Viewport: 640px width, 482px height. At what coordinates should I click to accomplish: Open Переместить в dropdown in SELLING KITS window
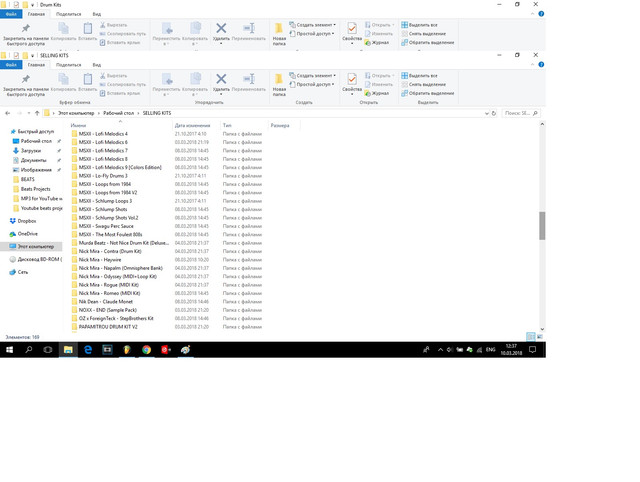166,84
